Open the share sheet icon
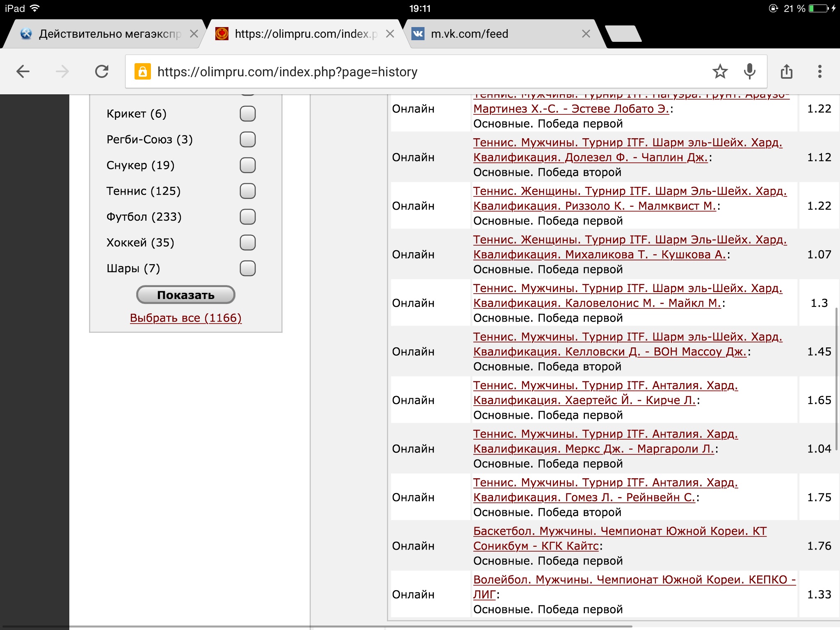Image resolution: width=840 pixels, height=630 pixels. [786, 72]
